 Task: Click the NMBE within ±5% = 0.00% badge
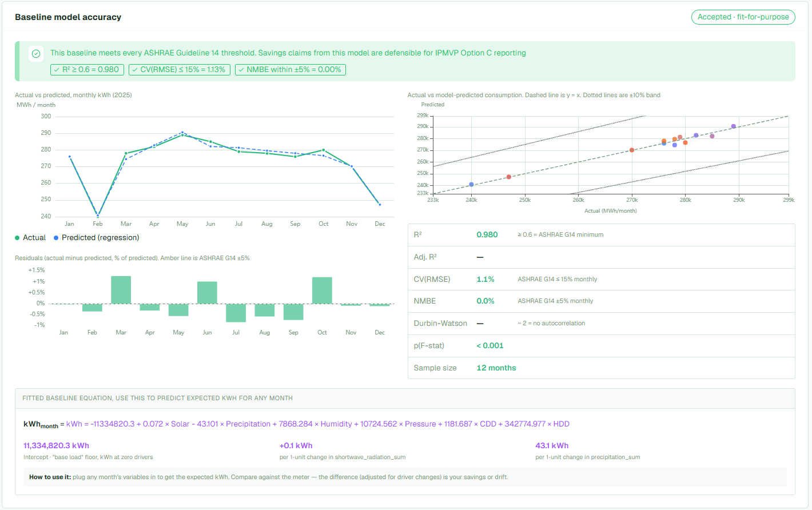290,70
